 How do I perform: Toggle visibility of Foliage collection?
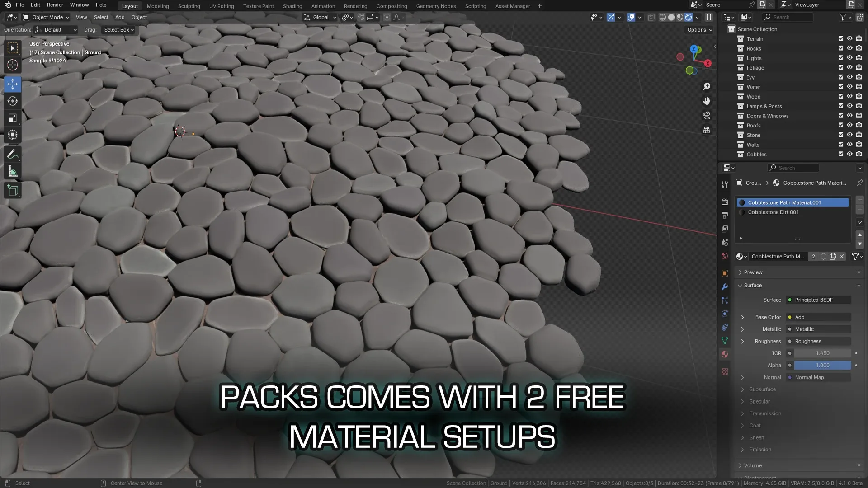pyautogui.click(x=849, y=67)
